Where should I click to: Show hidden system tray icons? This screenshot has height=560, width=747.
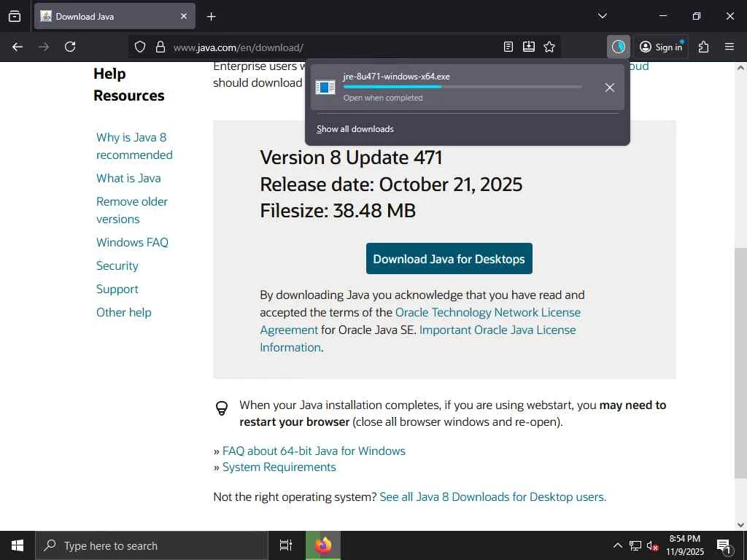[617, 545]
